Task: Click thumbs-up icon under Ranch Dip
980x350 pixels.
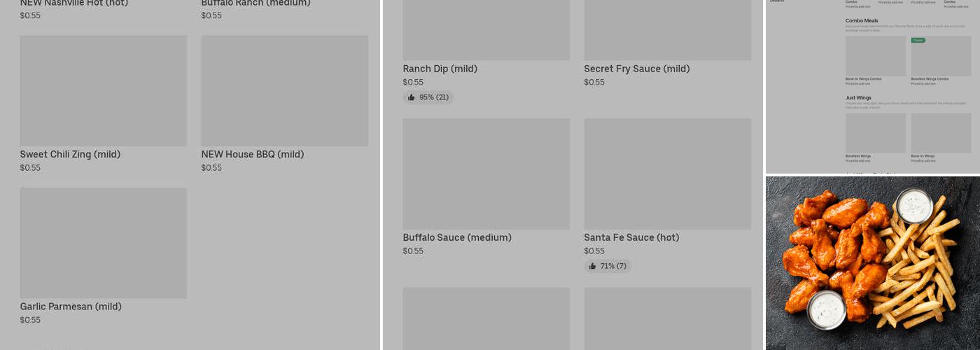Action: point(412,97)
